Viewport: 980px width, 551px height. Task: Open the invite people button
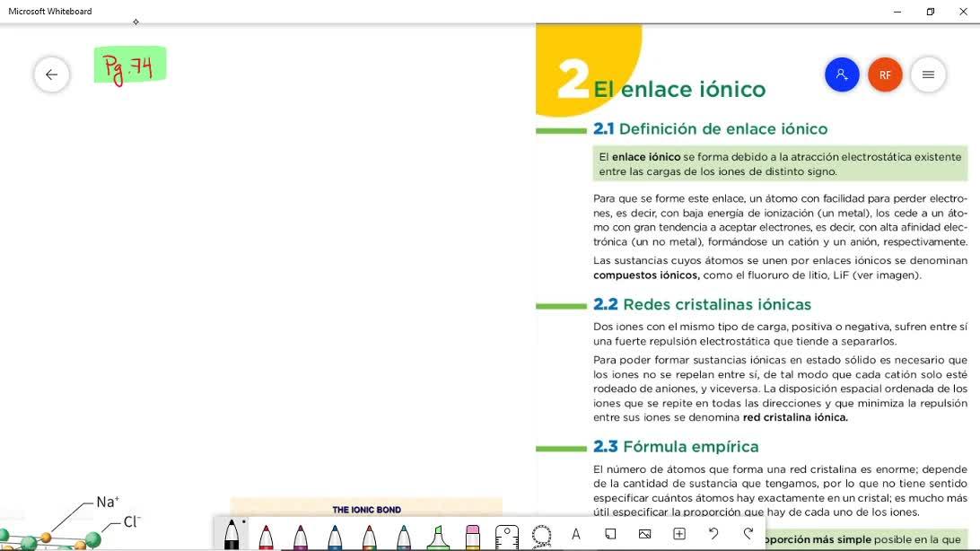coord(842,74)
